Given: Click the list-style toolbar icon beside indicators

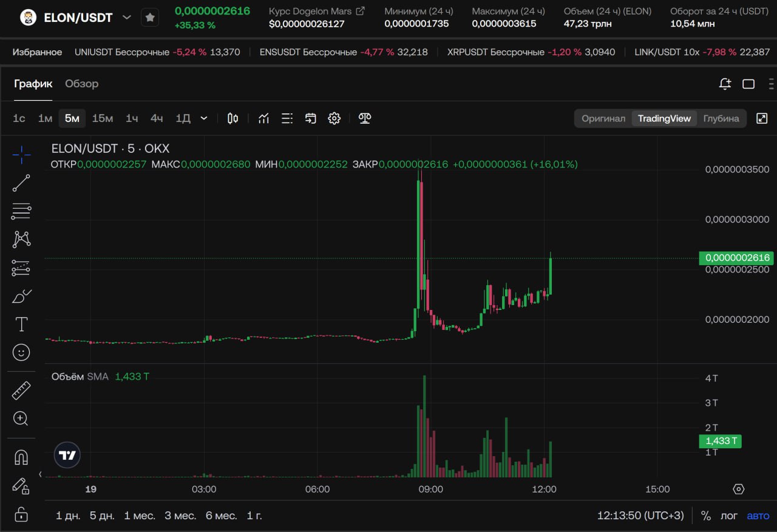Looking at the screenshot, I should [287, 118].
